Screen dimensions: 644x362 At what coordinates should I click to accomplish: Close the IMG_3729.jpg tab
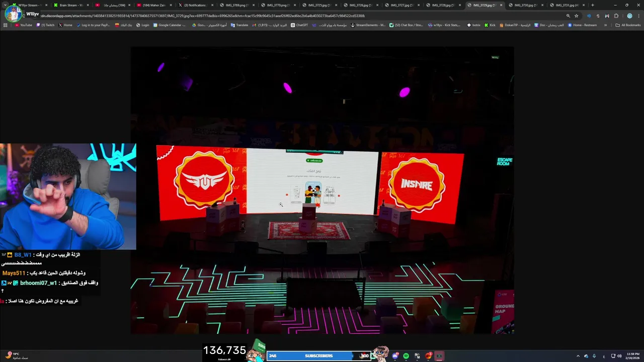501,5
